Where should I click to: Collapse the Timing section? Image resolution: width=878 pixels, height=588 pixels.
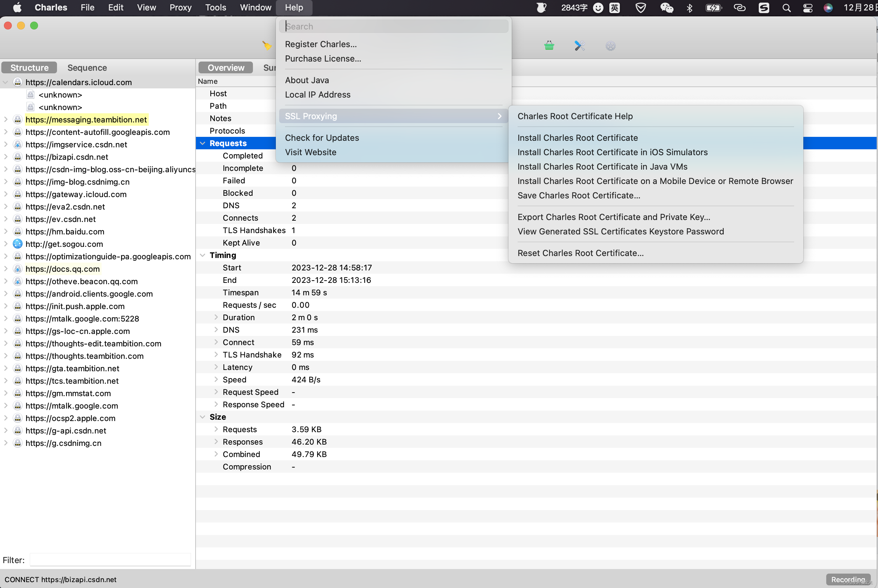click(x=202, y=255)
